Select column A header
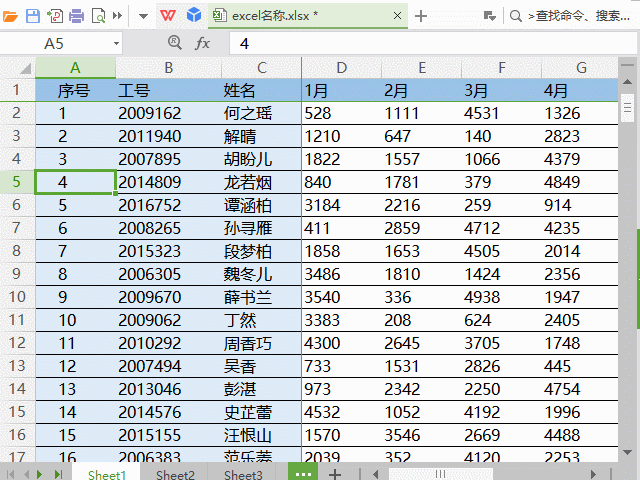Screen dimensions: 640x480 (76, 68)
